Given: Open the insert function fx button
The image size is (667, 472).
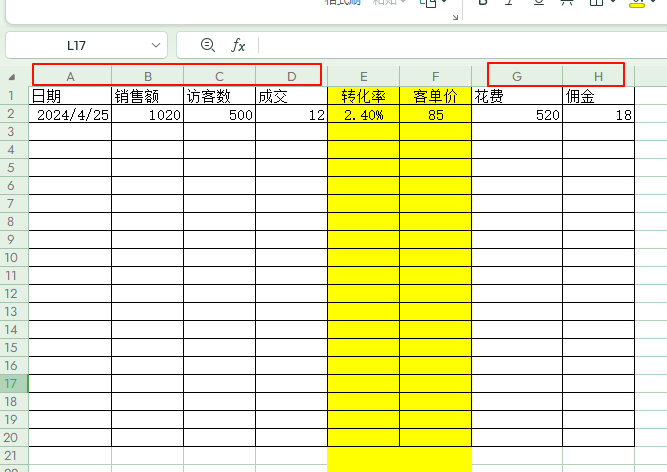Looking at the screenshot, I should point(238,45).
